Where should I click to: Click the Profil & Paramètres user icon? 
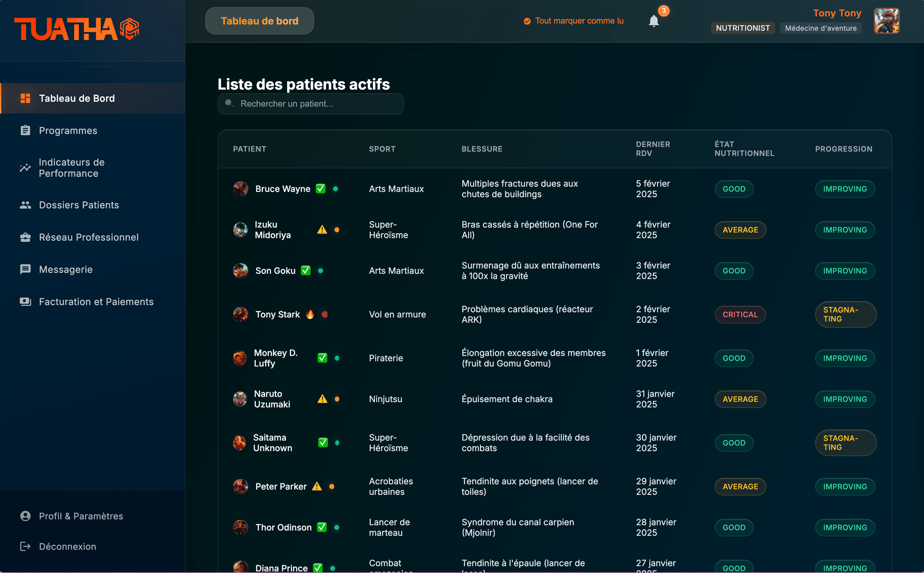25,516
